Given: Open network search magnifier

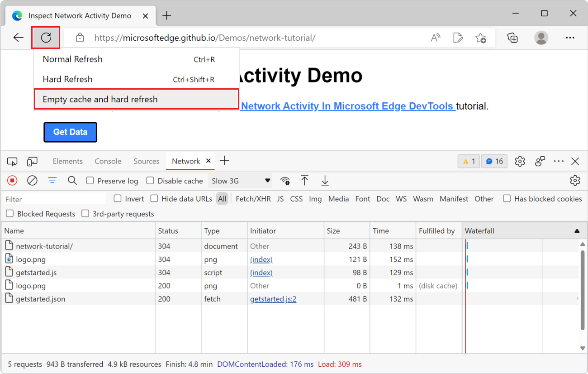Looking at the screenshot, I should click(x=72, y=181).
